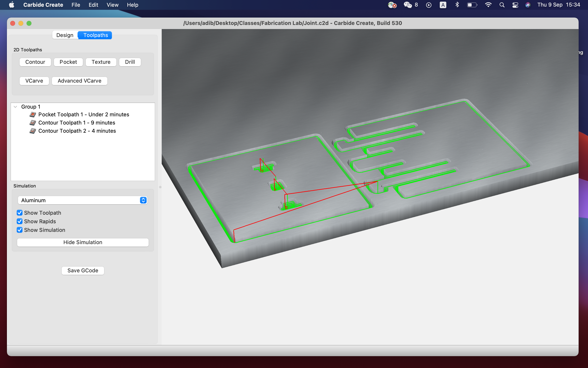Click the panel splitter handle dot
Viewport: 588px width, 368px height.
pyautogui.click(x=160, y=187)
